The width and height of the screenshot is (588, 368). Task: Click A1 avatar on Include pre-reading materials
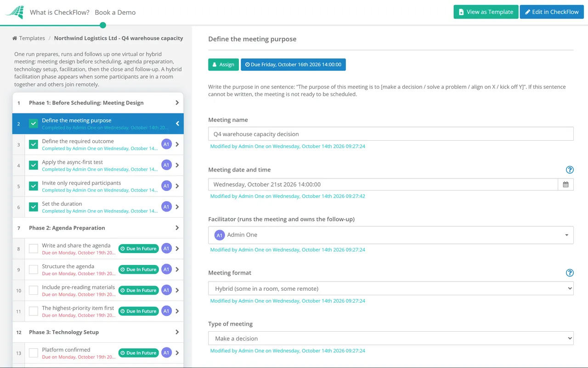click(166, 290)
